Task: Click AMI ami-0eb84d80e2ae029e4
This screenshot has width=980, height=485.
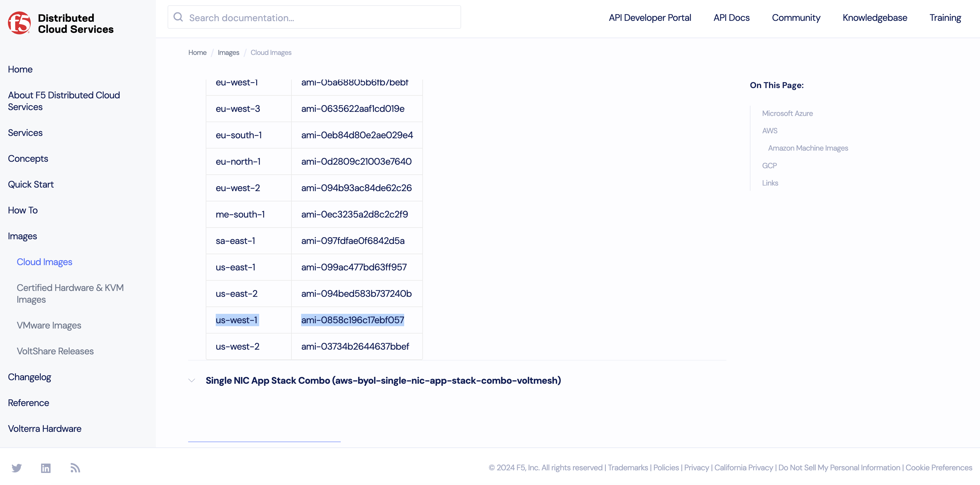Action: [357, 135]
